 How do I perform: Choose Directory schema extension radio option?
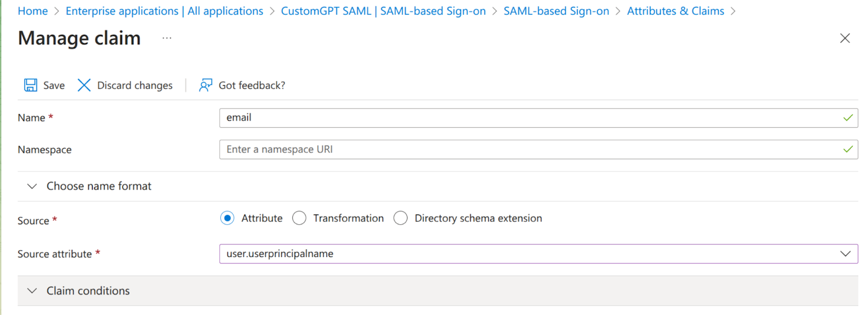point(400,218)
